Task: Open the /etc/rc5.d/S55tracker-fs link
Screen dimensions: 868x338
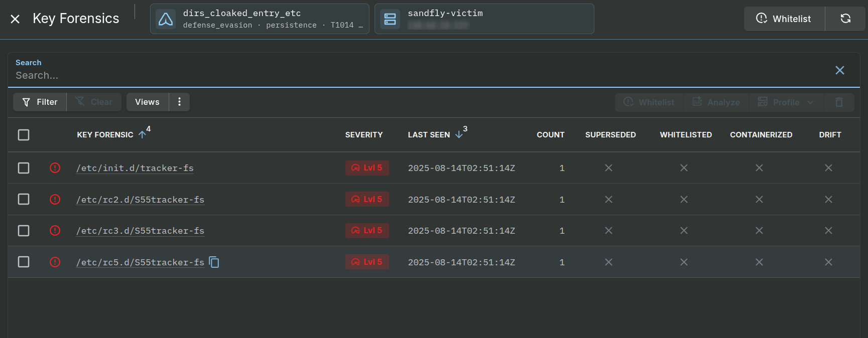Action: (140, 262)
